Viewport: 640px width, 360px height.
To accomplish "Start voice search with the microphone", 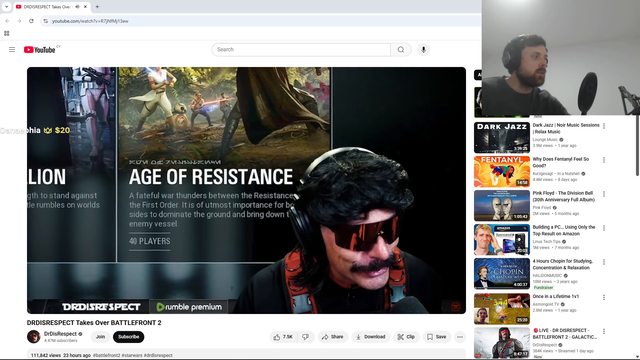I will (x=423, y=49).
